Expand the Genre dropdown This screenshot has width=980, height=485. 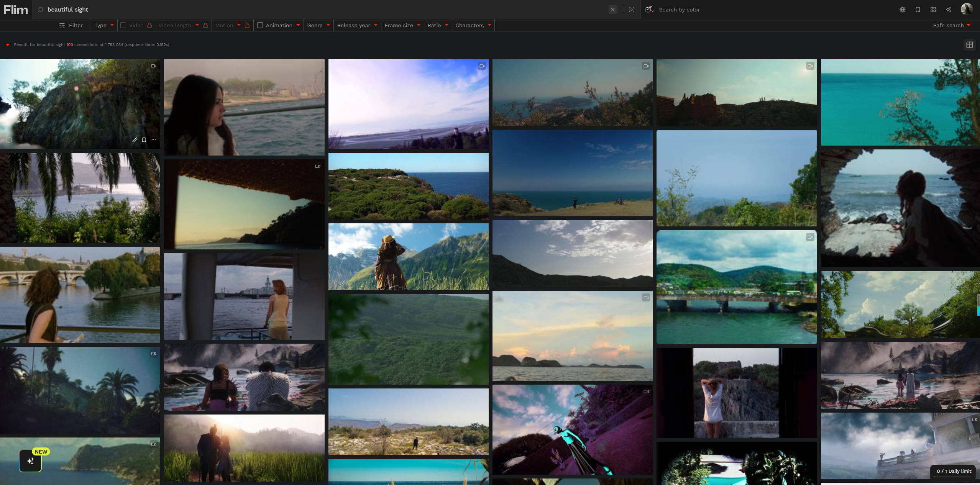[x=318, y=25]
